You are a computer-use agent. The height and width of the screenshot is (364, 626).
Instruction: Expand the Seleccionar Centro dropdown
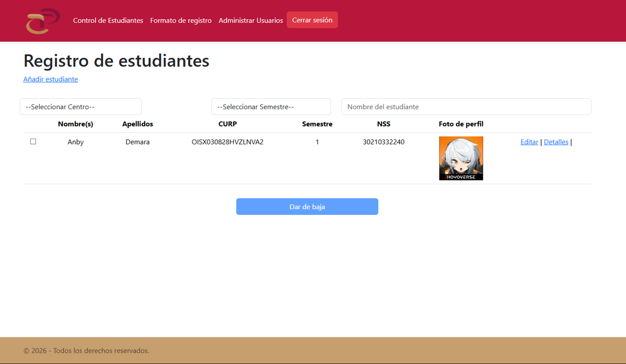(81, 107)
